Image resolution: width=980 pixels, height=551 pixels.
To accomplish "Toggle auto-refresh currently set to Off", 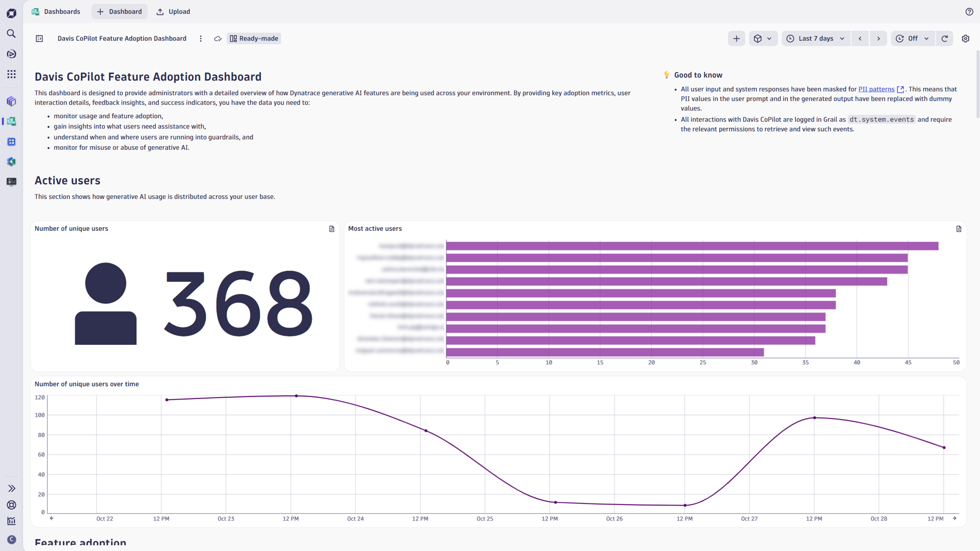I will point(913,38).
